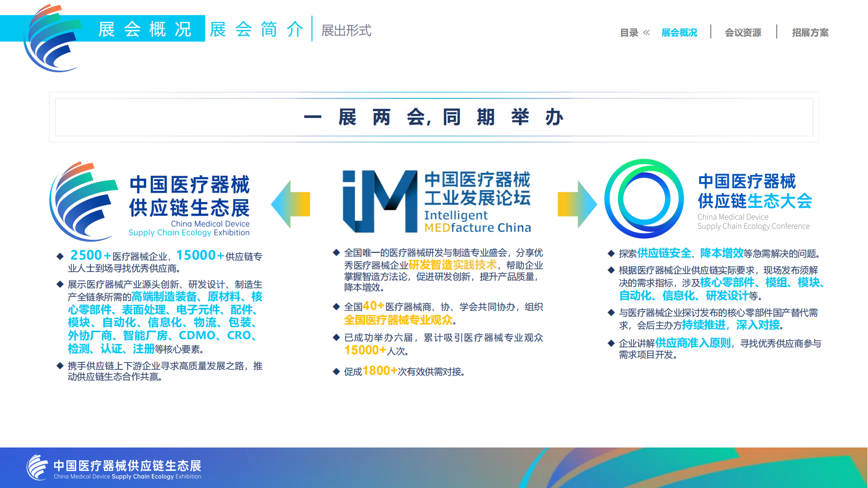This screenshot has height=488, width=868.
Task: Select the 展会简介 sub-tab heading
Action: point(257,29)
